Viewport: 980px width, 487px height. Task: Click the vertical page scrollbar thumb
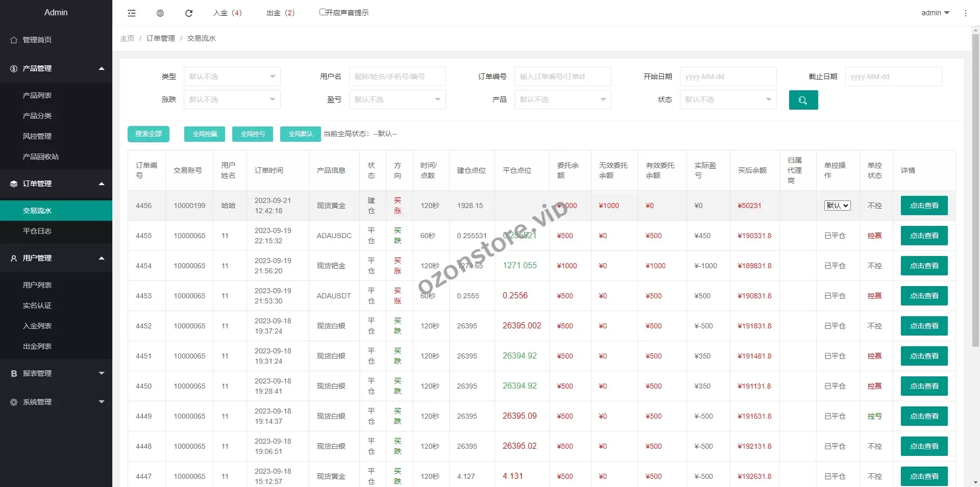tap(975, 189)
